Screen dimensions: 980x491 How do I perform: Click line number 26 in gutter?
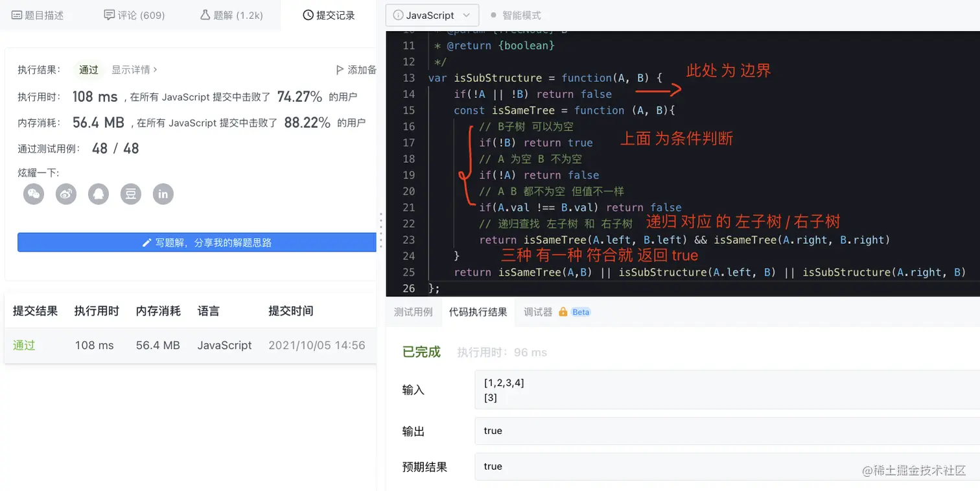pyautogui.click(x=408, y=288)
